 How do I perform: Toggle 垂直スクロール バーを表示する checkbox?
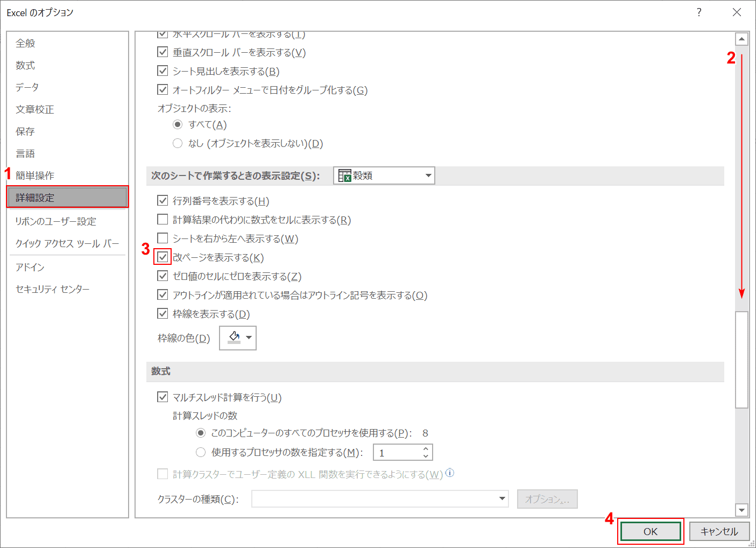click(x=162, y=52)
